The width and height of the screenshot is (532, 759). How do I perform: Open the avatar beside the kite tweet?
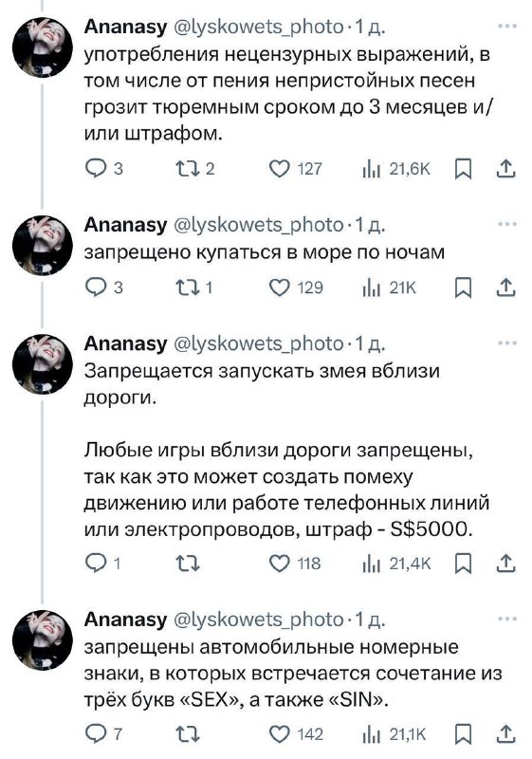[43, 364]
